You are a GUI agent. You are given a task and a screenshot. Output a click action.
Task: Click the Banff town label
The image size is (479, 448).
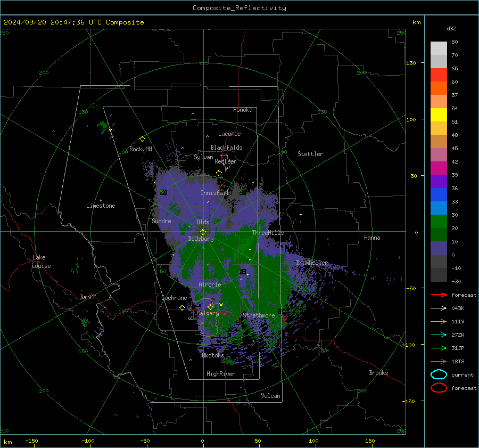[88, 297]
